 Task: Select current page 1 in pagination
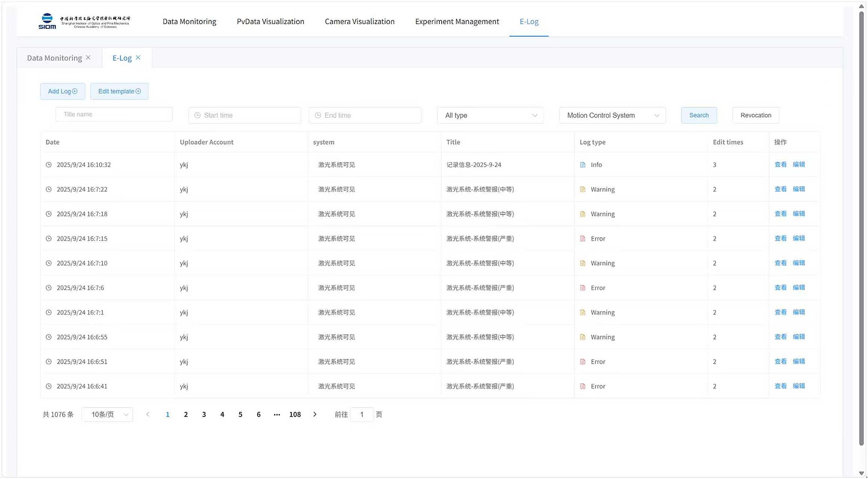[168, 414]
